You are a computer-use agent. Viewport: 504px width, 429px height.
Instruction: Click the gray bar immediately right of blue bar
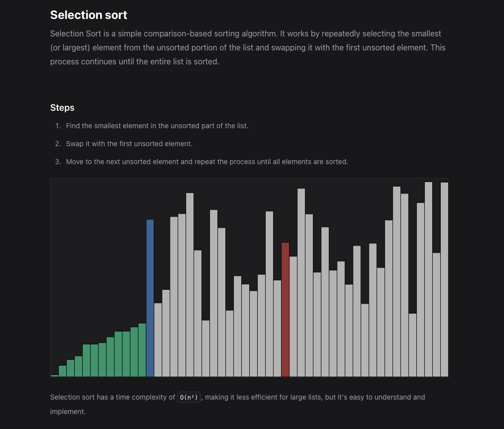pyautogui.click(x=158, y=340)
